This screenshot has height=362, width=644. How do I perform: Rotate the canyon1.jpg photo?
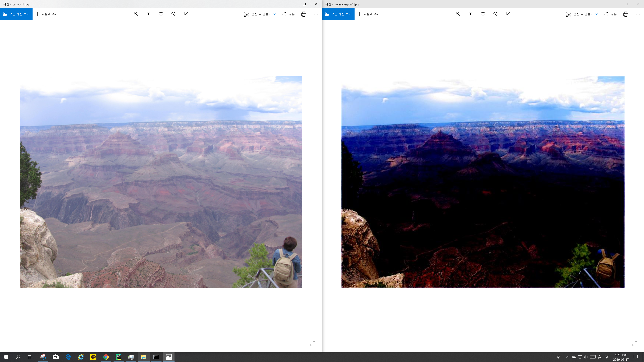coord(174,14)
